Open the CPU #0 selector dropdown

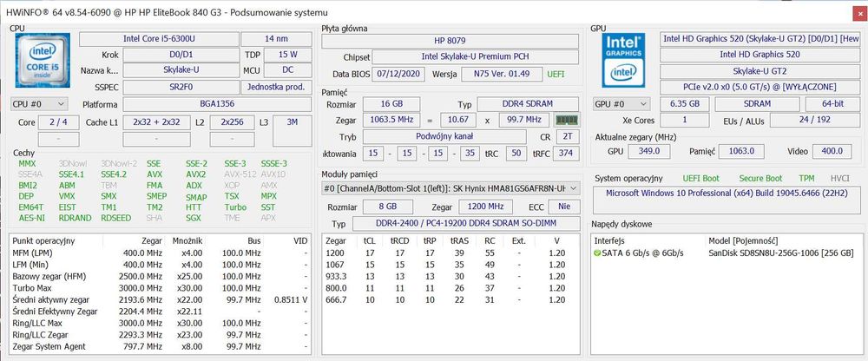tap(39, 103)
